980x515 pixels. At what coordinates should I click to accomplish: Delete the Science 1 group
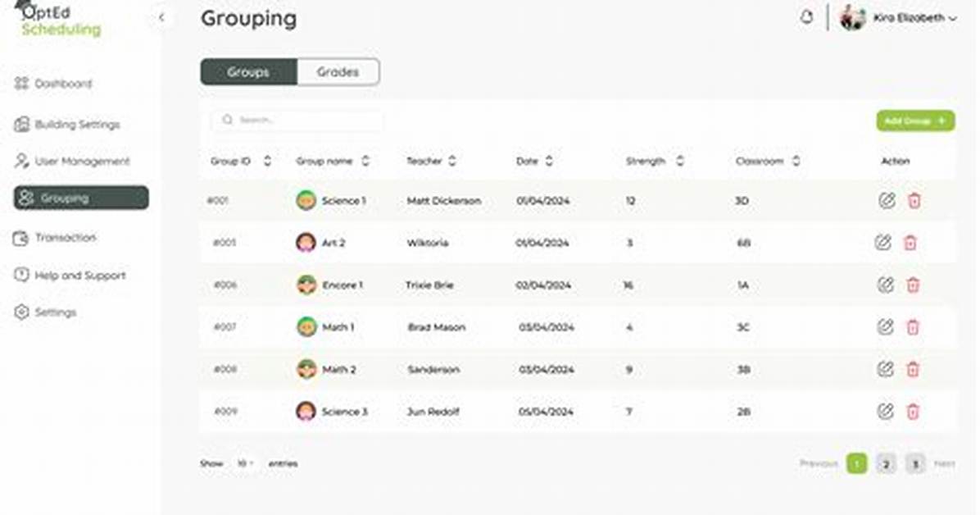coord(914,200)
